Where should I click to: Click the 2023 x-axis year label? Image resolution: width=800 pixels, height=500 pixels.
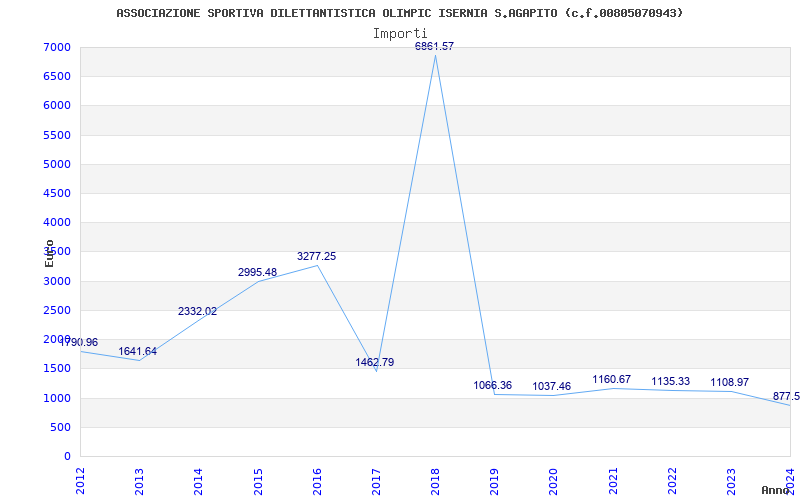731,481
